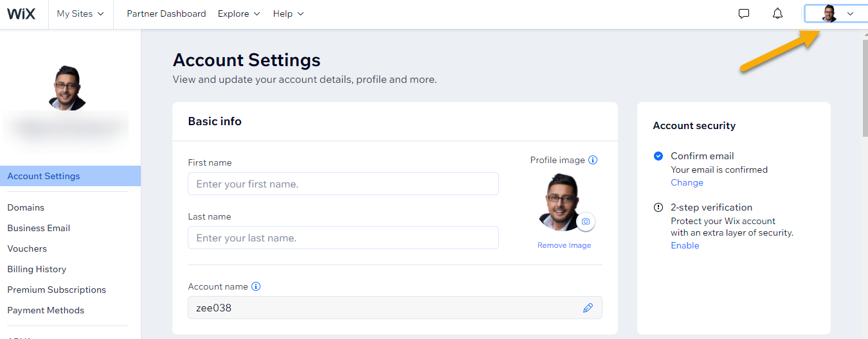Screen dimensions: 868x339
Task: Click the camera icon on profile image
Action: (585, 222)
